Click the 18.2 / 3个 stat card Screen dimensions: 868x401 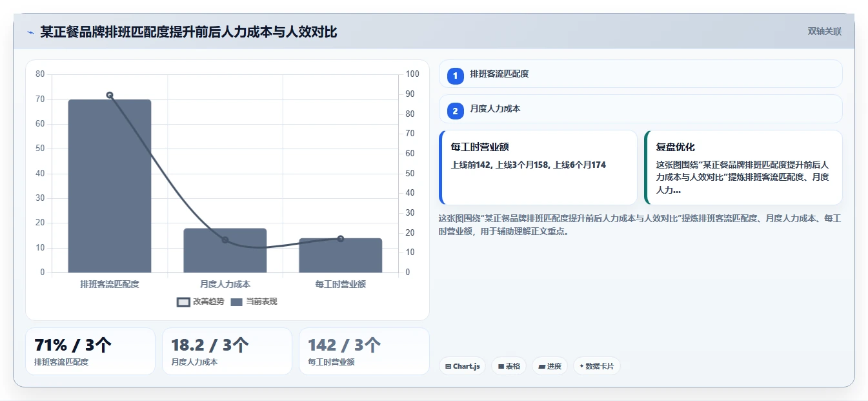(227, 351)
